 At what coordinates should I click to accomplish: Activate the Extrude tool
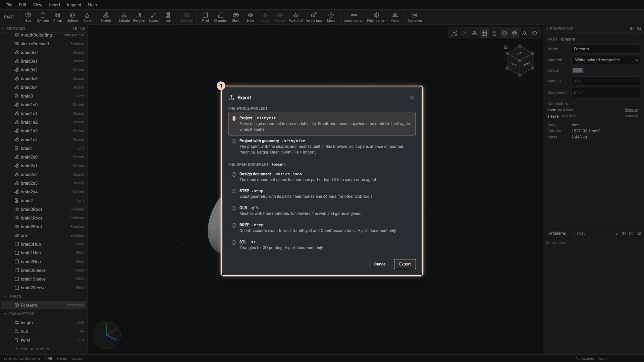tap(124, 17)
